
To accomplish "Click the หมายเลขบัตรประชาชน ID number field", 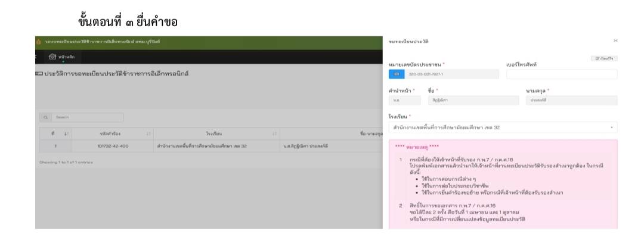I will pos(452,74).
